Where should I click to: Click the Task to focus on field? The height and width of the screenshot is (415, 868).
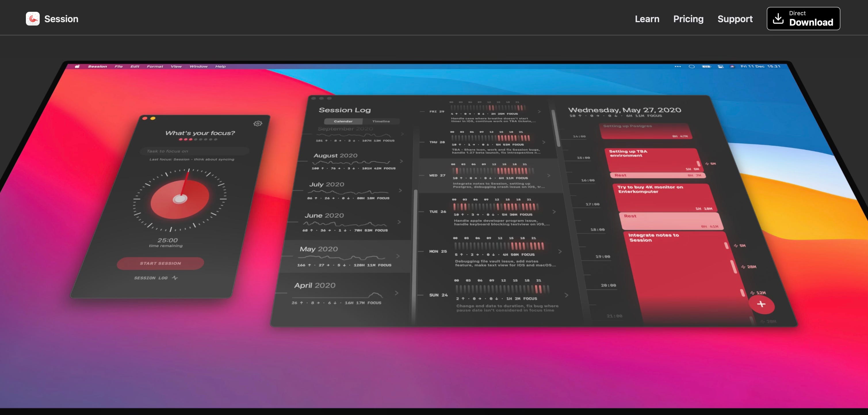pos(195,151)
